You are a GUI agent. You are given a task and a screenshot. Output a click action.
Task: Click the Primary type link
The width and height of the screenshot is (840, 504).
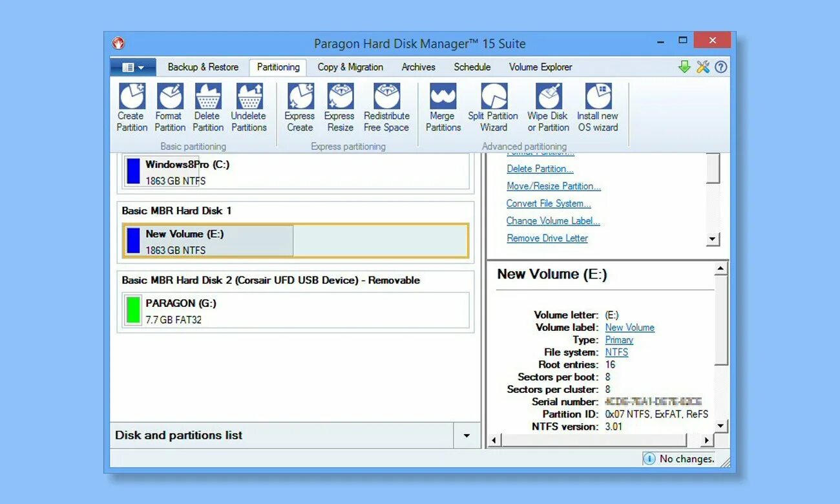coord(619,340)
